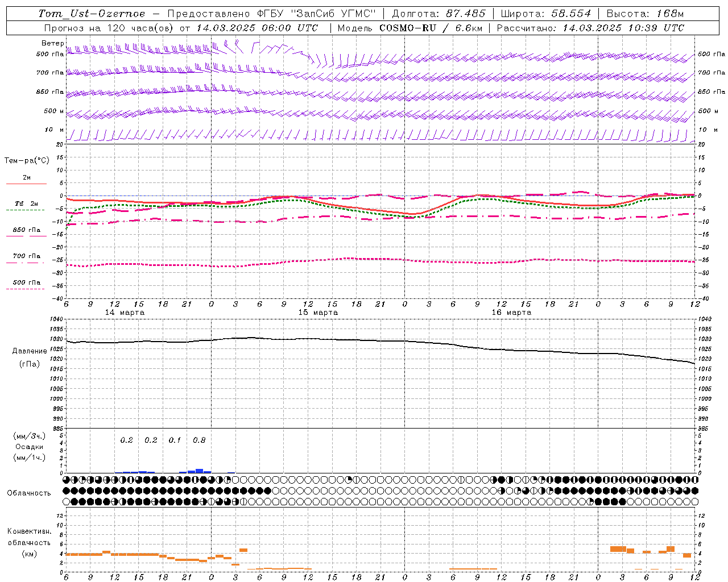This screenshot has width=728, height=582.
Task: Click the station name Tom_Ust-Ozernoe
Action: [92, 14]
